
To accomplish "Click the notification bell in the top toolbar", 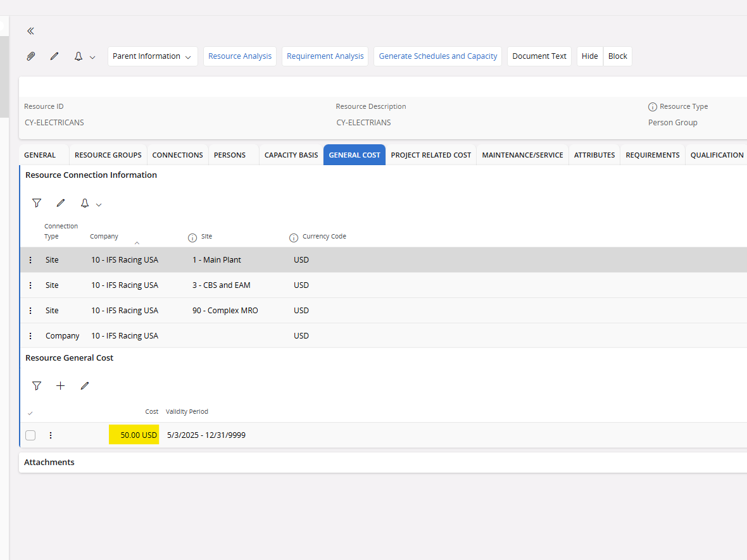I will (78, 56).
